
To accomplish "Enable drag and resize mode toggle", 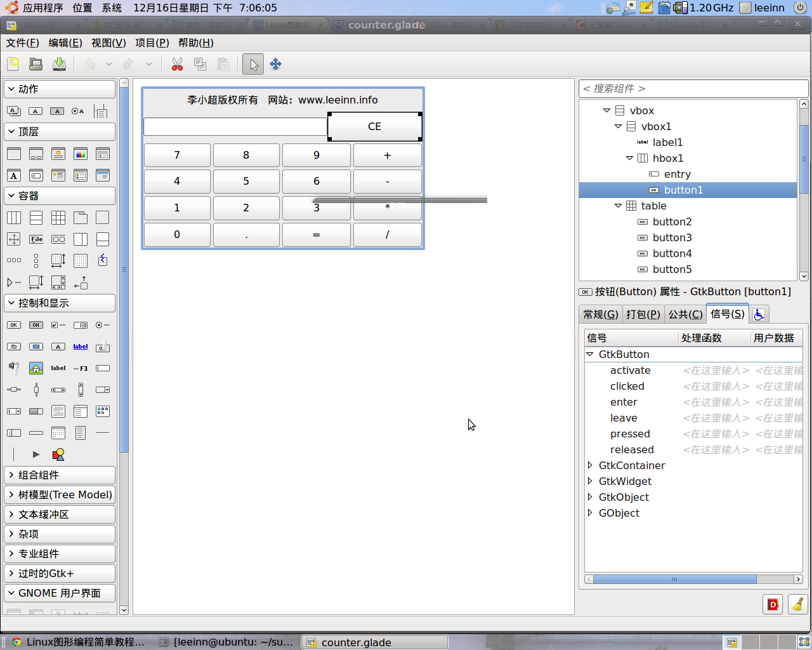I will point(275,64).
